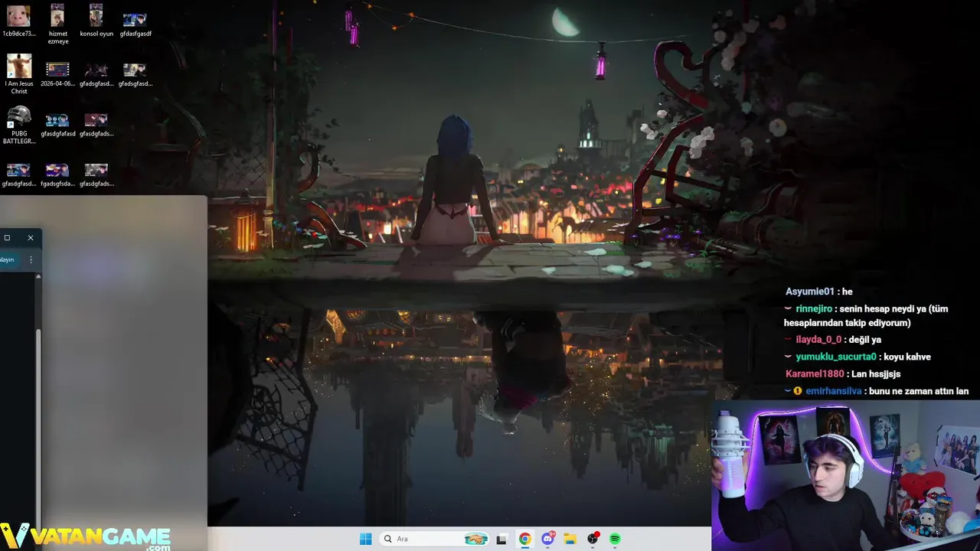This screenshot has width=980, height=551.
Task: Open the Windows Start menu
Action: click(x=366, y=539)
